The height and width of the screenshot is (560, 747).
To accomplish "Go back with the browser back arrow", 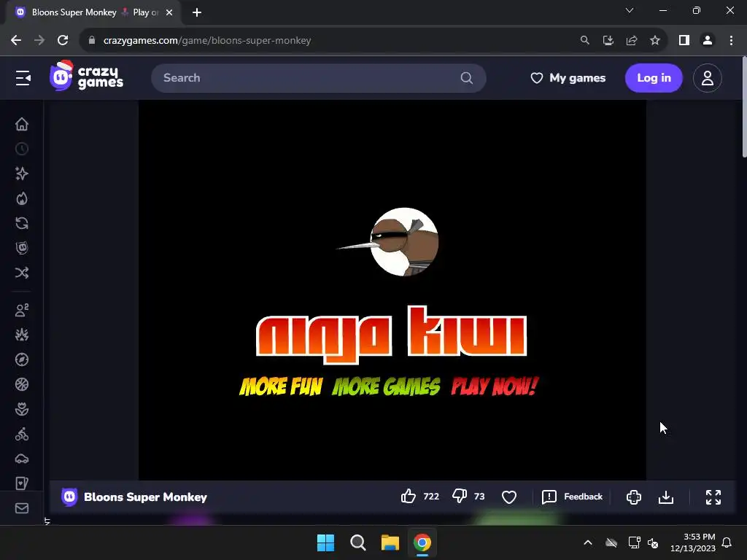I will point(16,41).
